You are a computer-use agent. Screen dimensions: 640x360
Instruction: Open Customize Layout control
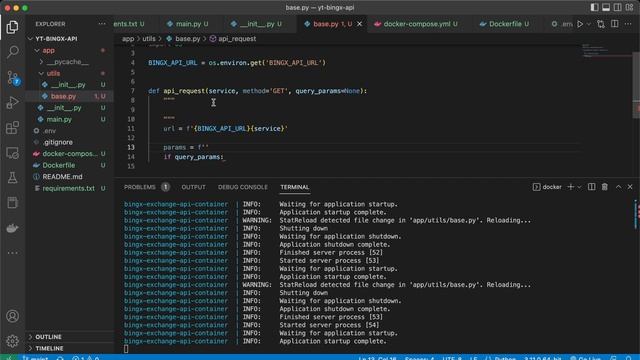point(629,8)
